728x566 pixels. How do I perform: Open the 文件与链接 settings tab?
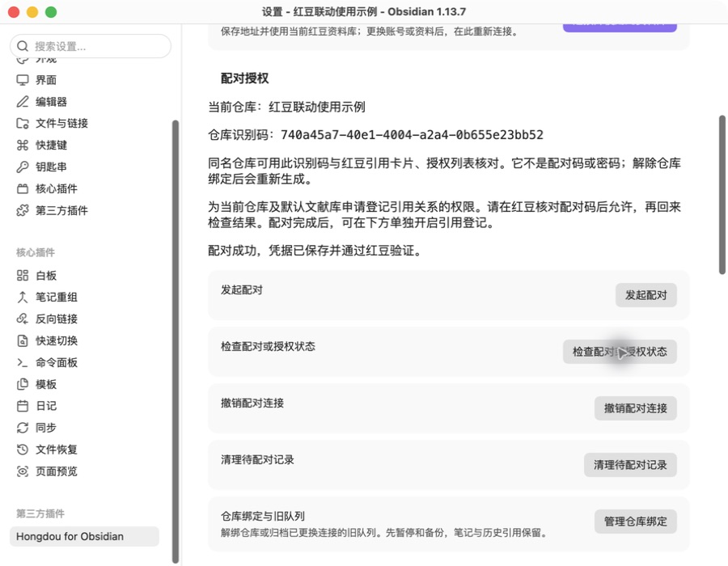click(x=84, y=124)
